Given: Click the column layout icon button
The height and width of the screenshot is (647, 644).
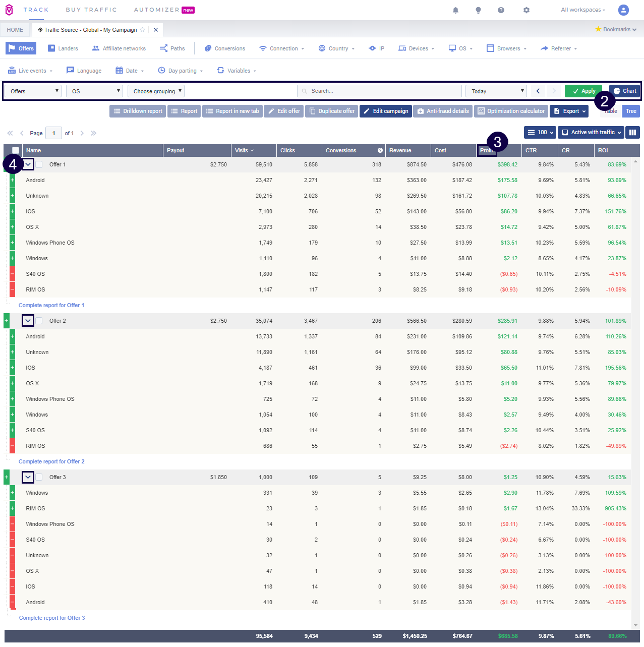Looking at the screenshot, I should tap(632, 132).
